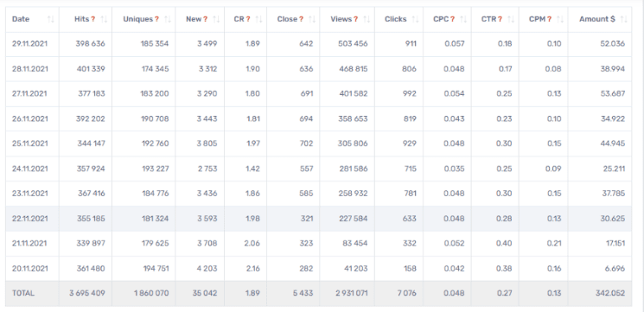Select date cell 25.11.2021
The image size is (644, 312).
[30, 143]
